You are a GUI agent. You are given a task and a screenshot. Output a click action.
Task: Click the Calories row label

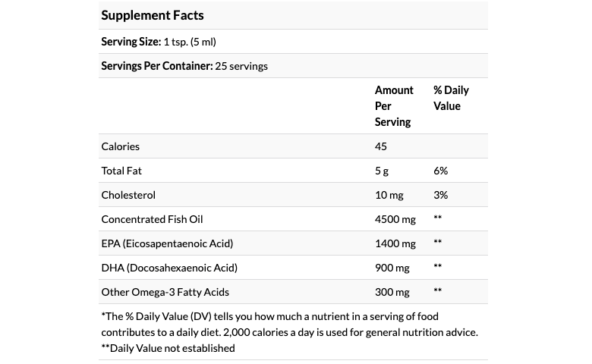(121, 146)
